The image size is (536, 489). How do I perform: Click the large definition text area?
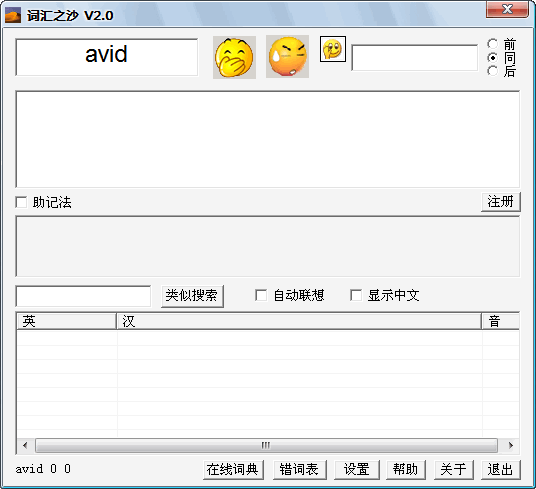[x=268, y=139]
